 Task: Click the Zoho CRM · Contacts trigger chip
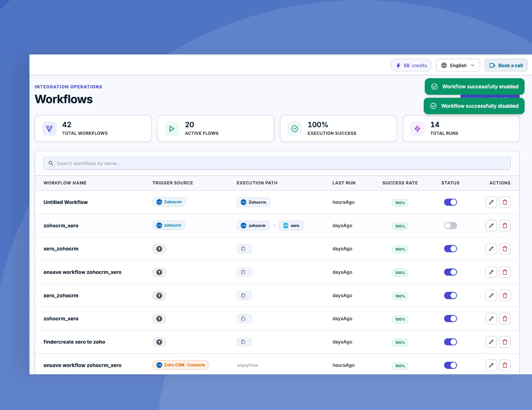pos(181,365)
